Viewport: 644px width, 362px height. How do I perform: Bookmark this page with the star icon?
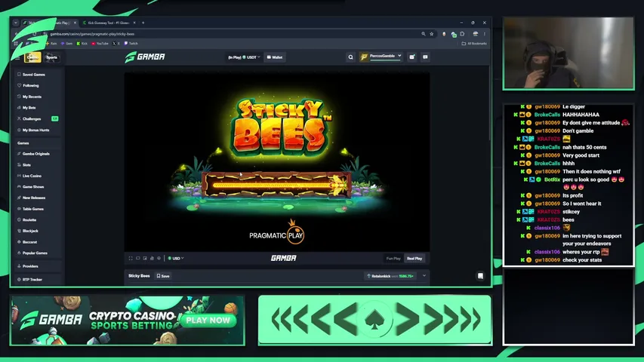tap(432, 34)
